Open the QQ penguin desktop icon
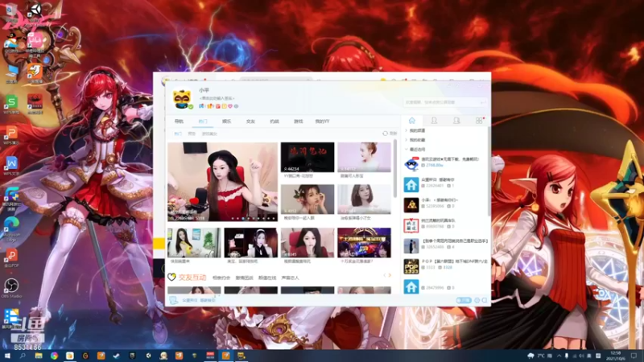This screenshot has height=362, width=644. (x=10, y=44)
